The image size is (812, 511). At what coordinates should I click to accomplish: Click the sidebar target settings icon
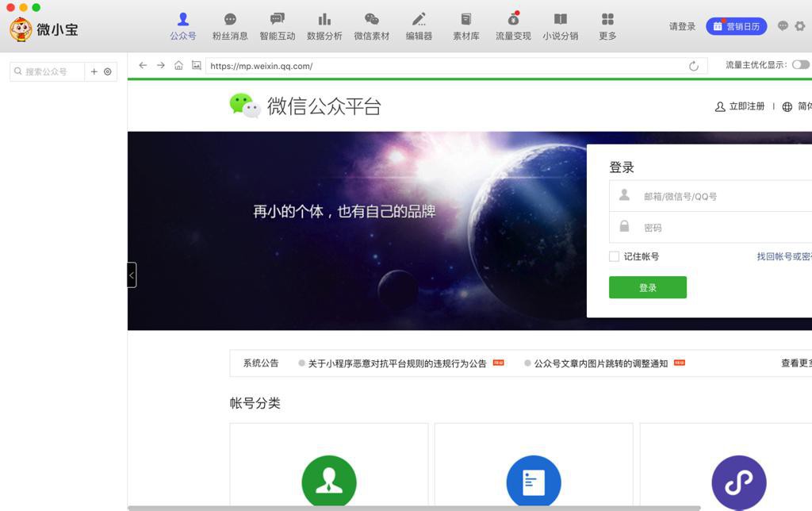pos(108,71)
